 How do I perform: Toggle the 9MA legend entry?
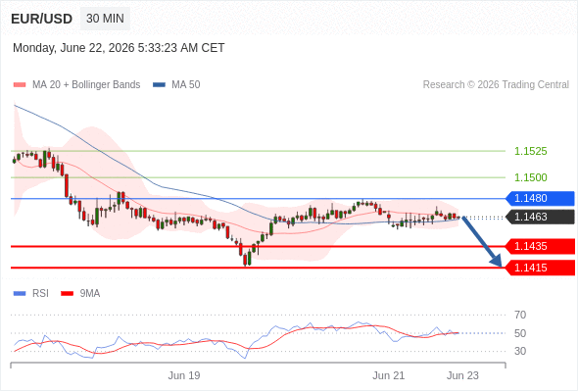[x=80, y=294]
